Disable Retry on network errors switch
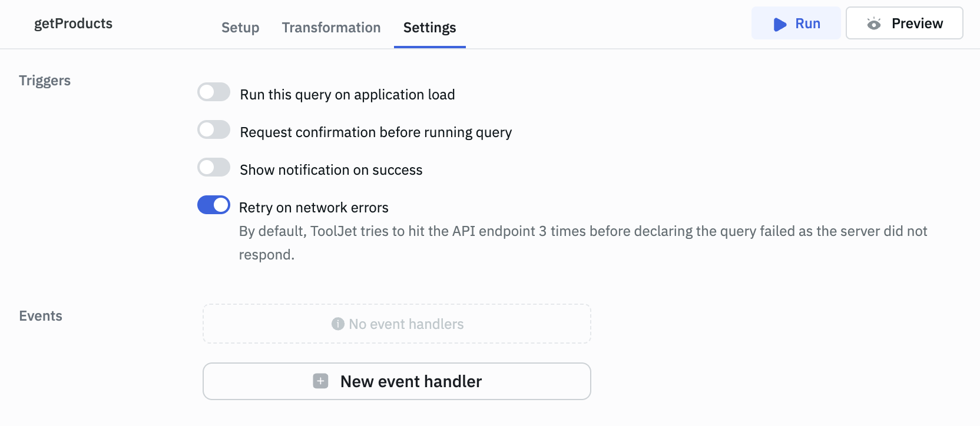Image resolution: width=980 pixels, height=426 pixels. click(x=214, y=205)
